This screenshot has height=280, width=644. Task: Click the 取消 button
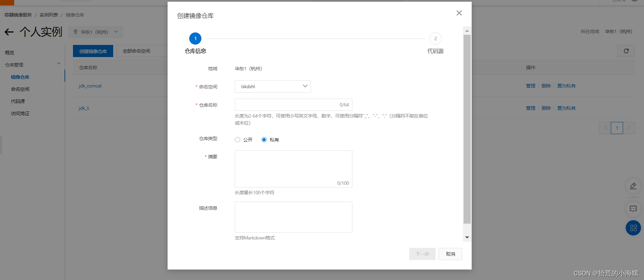(x=450, y=254)
